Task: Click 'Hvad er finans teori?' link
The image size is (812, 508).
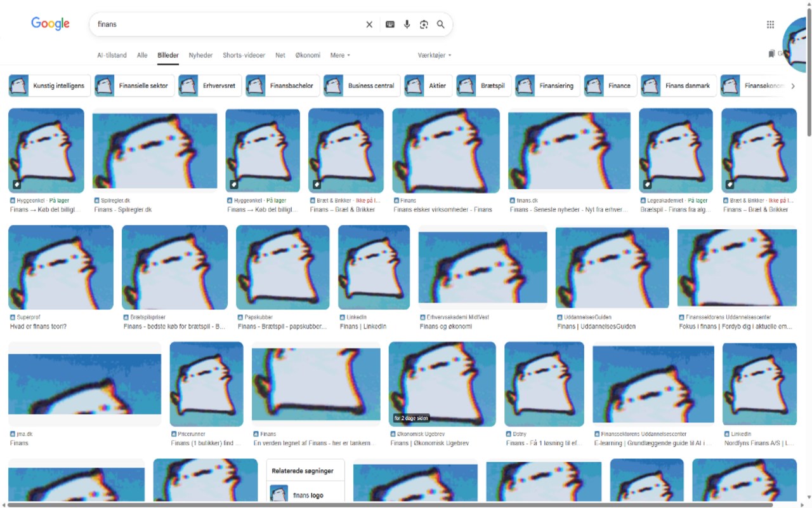Action: point(38,326)
